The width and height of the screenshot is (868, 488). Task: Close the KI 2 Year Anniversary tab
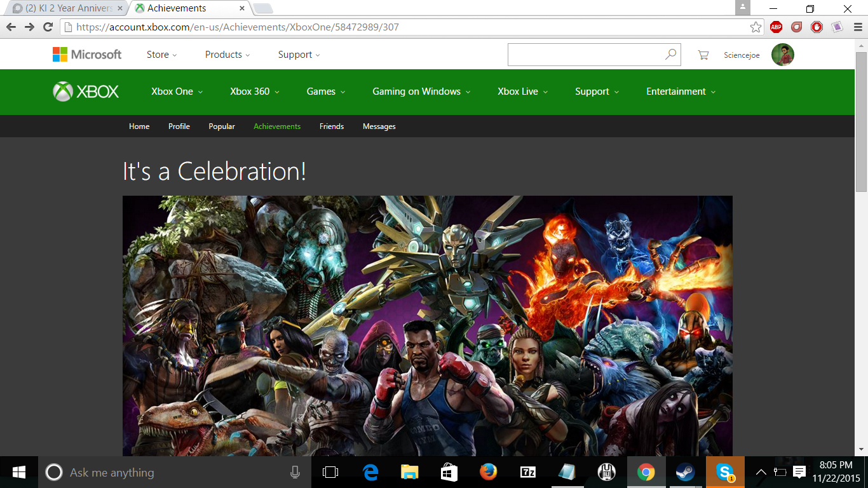tap(120, 8)
